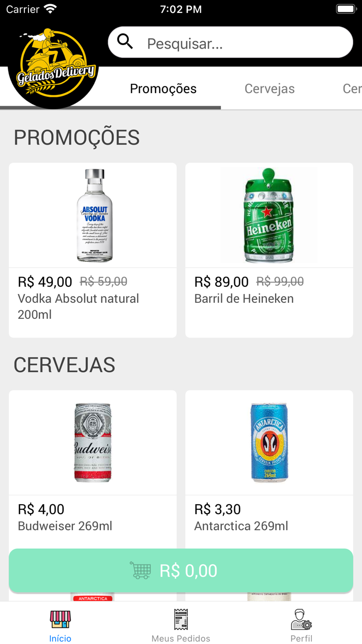The height and width of the screenshot is (644, 362).
Task: Tap the battery indicator icon
Action: [x=345, y=8]
